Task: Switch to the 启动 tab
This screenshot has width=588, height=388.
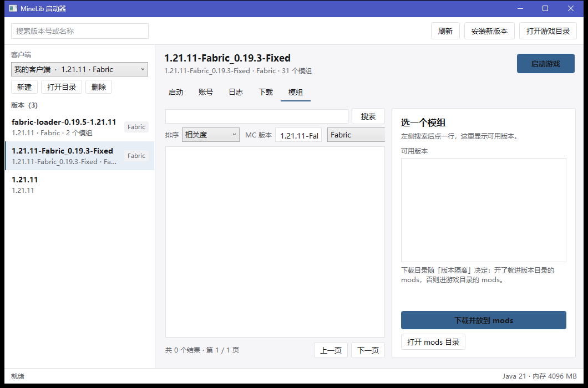Action: 176,92
